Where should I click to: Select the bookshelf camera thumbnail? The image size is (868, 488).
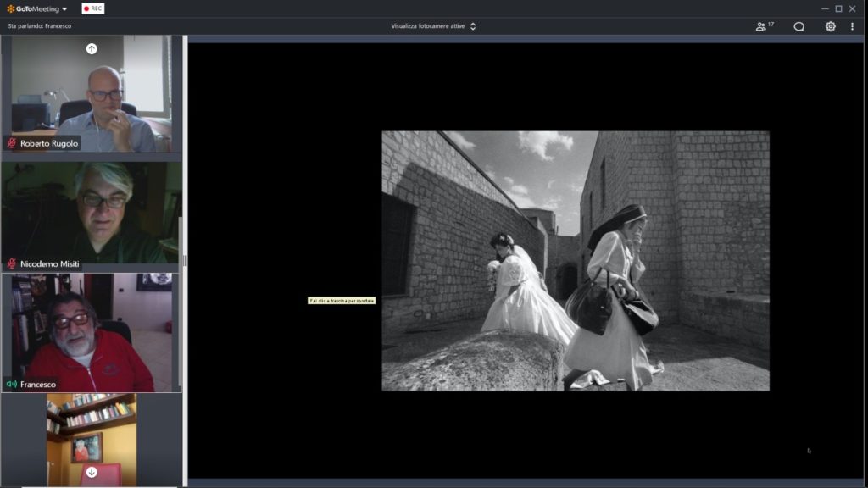(92, 440)
